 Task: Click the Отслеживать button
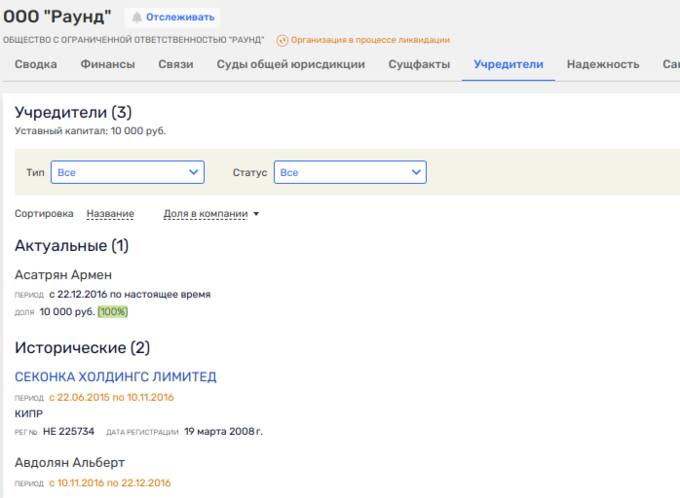[x=173, y=17]
